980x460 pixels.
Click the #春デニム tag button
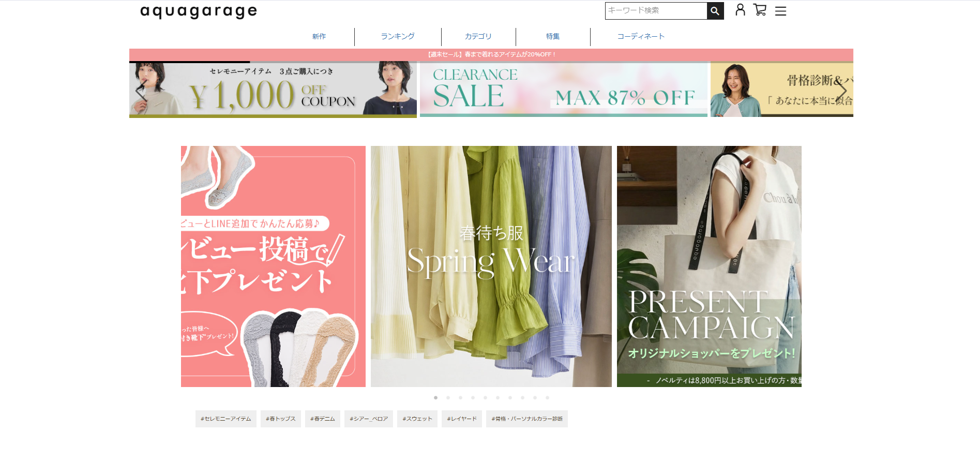[322, 419]
